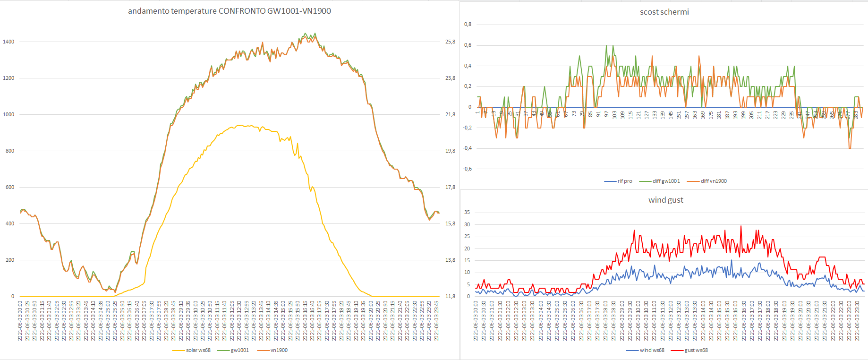
Task: Select the 1400 label on left axis
Action: coord(9,42)
